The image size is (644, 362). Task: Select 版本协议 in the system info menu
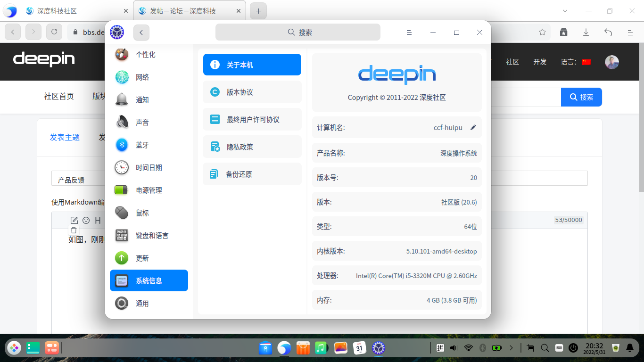click(x=252, y=92)
